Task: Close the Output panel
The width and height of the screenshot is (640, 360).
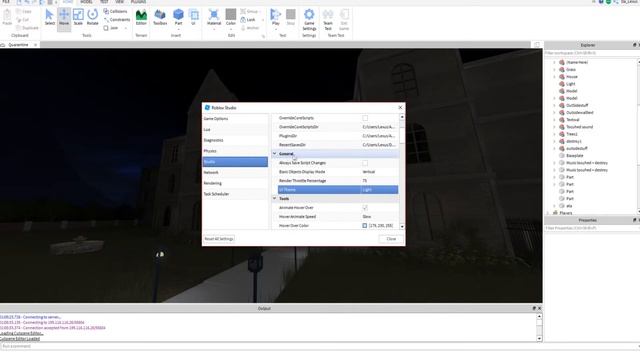Action: click(x=539, y=309)
